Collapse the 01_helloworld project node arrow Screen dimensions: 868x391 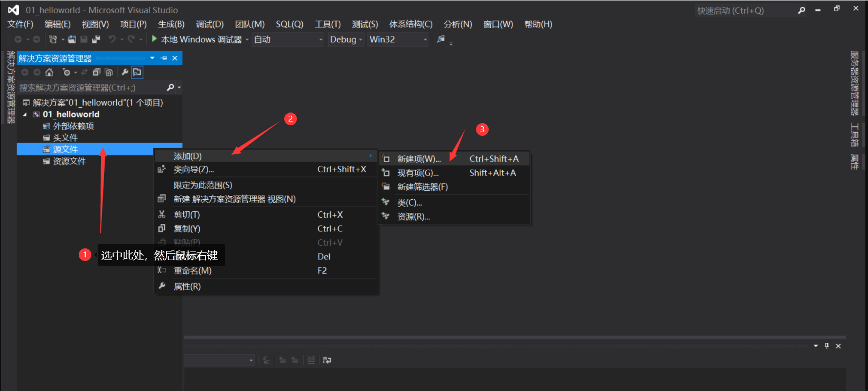pos(25,115)
